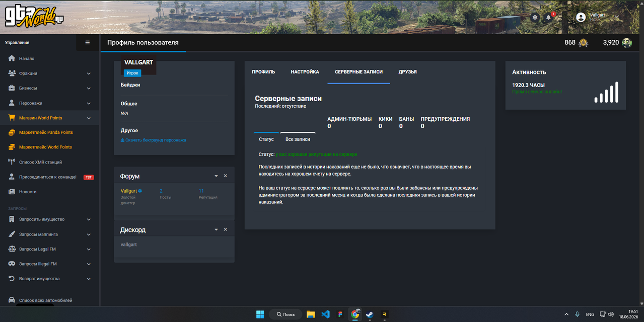The image size is (644, 322).
Task: Open Steam from the Windows taskbar
Action: (x=370, y=314)
